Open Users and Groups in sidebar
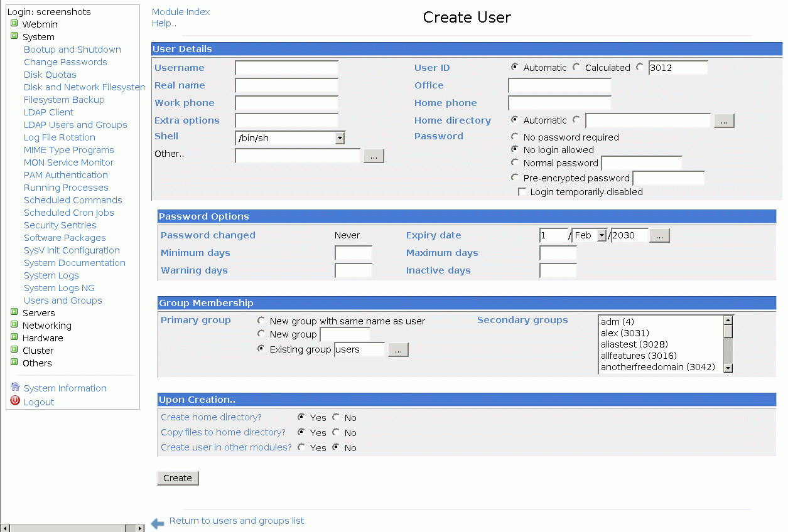788x532 pixels. 63,301
